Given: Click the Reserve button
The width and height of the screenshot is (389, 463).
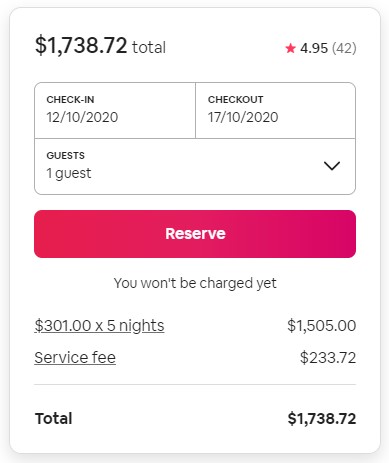Looking at the screenshot, I should pos(195,234).
